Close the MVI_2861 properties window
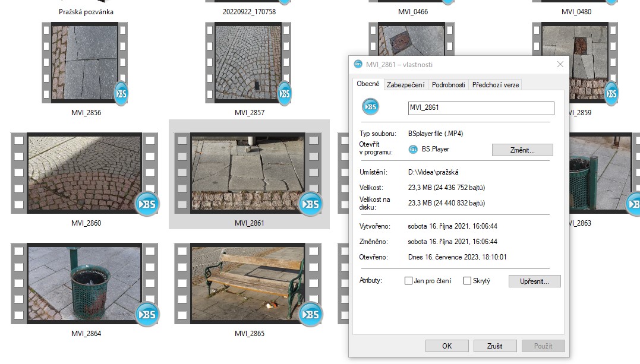The height and width of the screenshot is (364, 640). pyautogui.click(x=560, y=65)
